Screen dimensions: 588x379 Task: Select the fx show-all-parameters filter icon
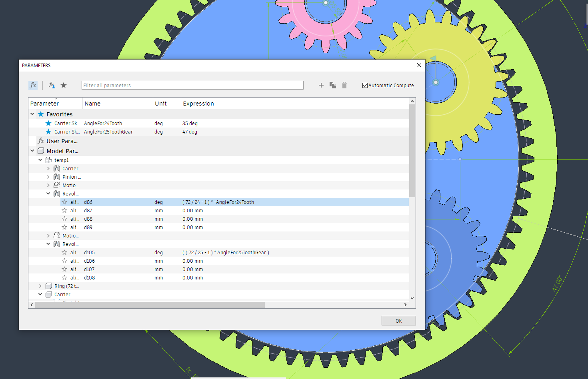(x=33, y=85)
